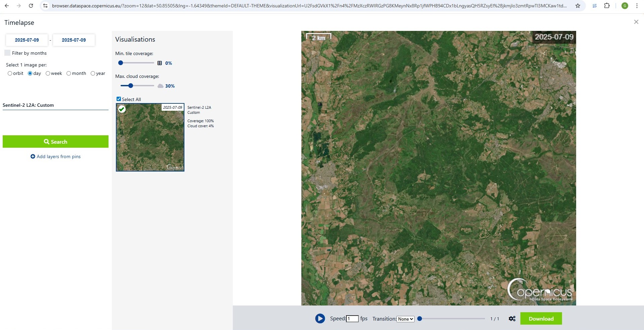Open the end date picker

point(74,40)
